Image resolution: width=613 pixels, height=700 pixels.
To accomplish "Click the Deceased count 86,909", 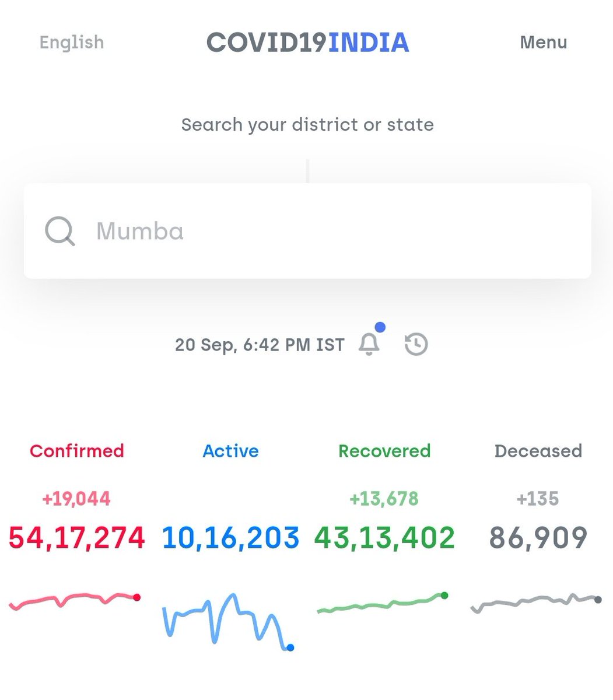I will pos(538,537).
